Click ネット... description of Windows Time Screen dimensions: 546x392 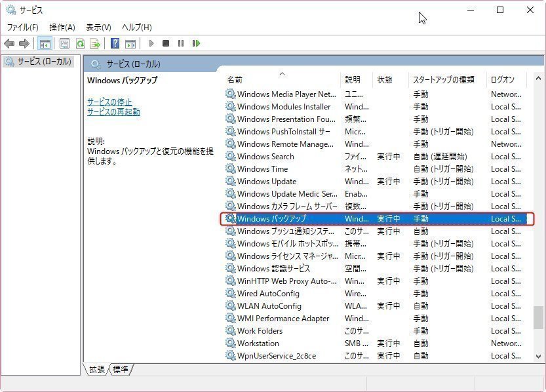[356, 169]
